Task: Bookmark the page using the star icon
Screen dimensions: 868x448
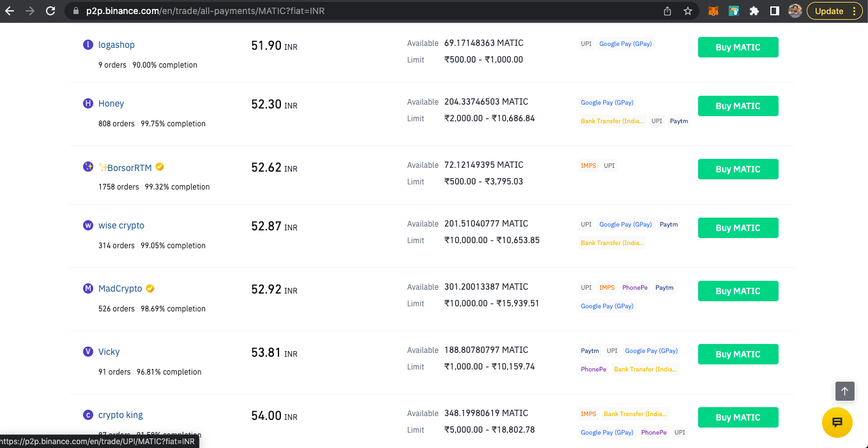Action: tap(687, 10)
